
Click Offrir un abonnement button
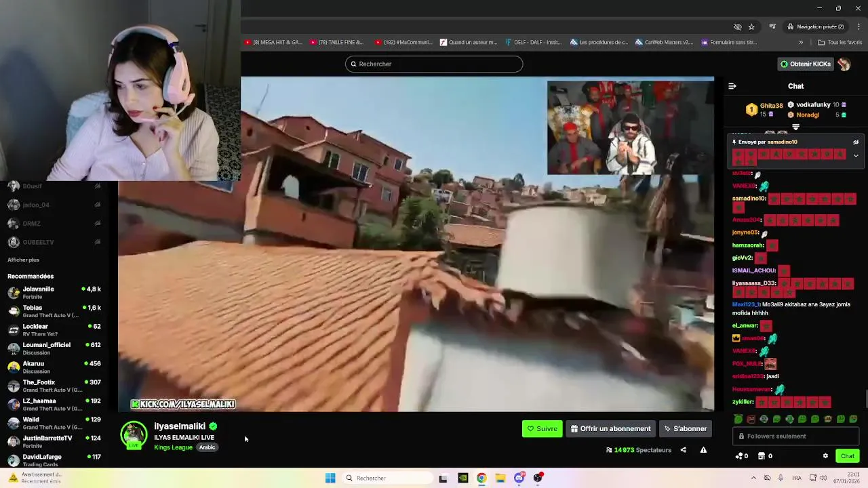point(610,428)
